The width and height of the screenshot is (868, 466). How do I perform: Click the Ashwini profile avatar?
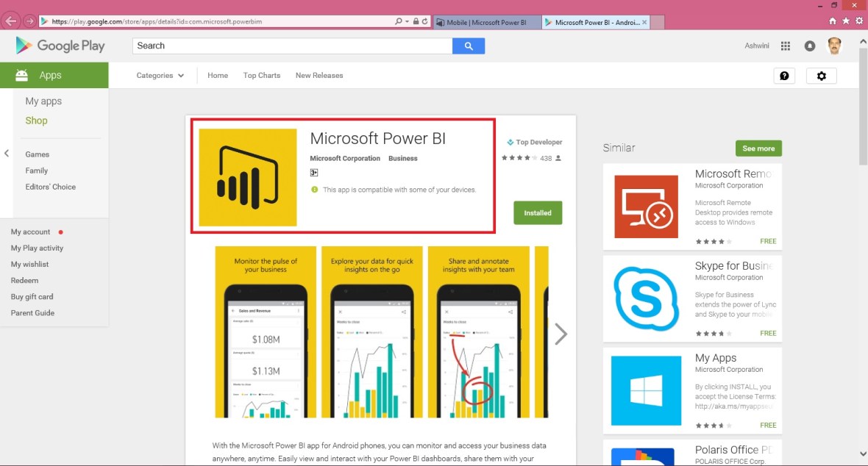(x=835, y=46)
